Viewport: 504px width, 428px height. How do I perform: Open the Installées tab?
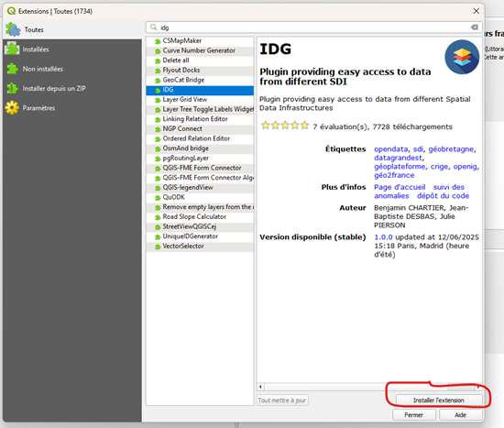[72, 49]
